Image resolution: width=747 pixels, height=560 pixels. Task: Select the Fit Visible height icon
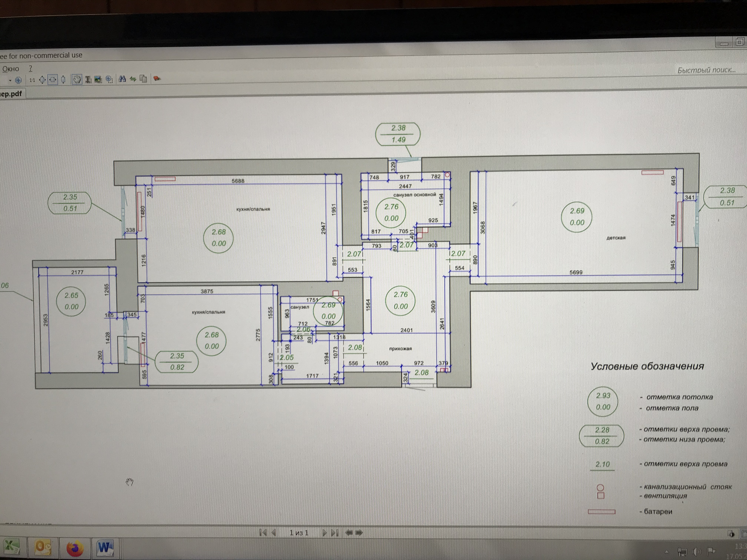point(63,80)
